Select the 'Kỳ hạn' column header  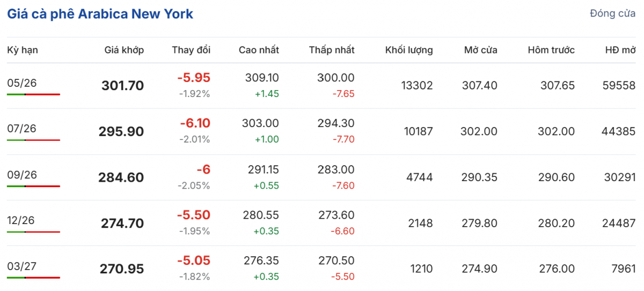23,50
